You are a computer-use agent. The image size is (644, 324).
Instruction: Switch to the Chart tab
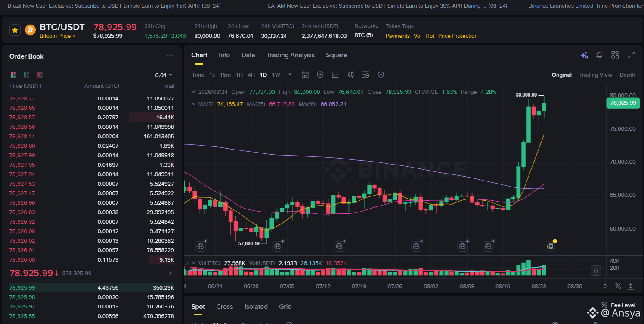tap(199, 55)
